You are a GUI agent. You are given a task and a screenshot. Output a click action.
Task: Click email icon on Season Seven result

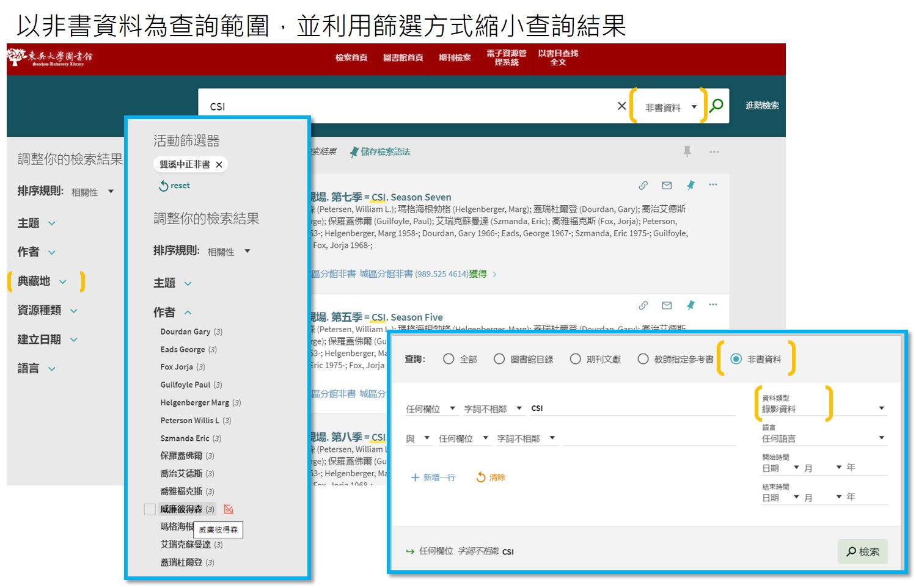click(667, 185)
